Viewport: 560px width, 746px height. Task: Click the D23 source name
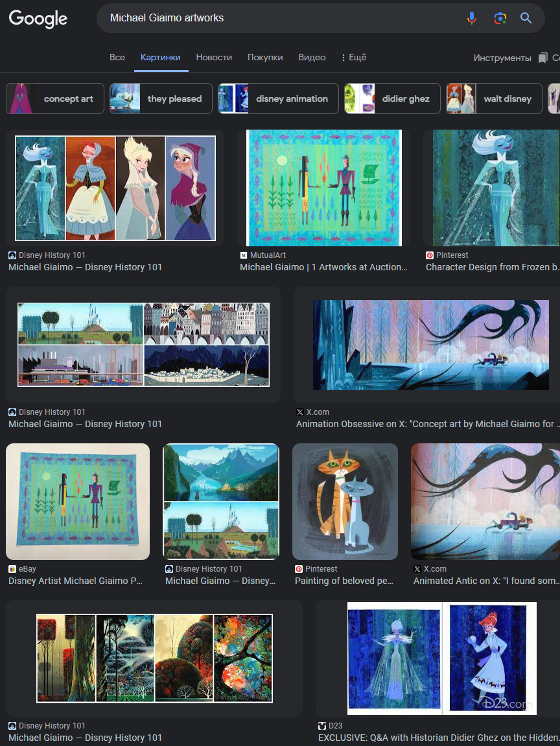(336, 726)
